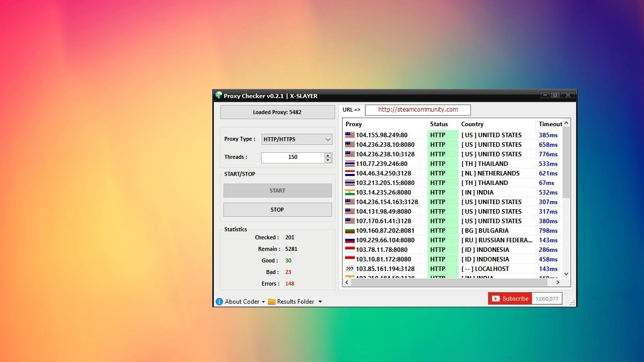Click the 67ms timeout value
The width and height of the screenshot is (644, 362).
point(546,183)
